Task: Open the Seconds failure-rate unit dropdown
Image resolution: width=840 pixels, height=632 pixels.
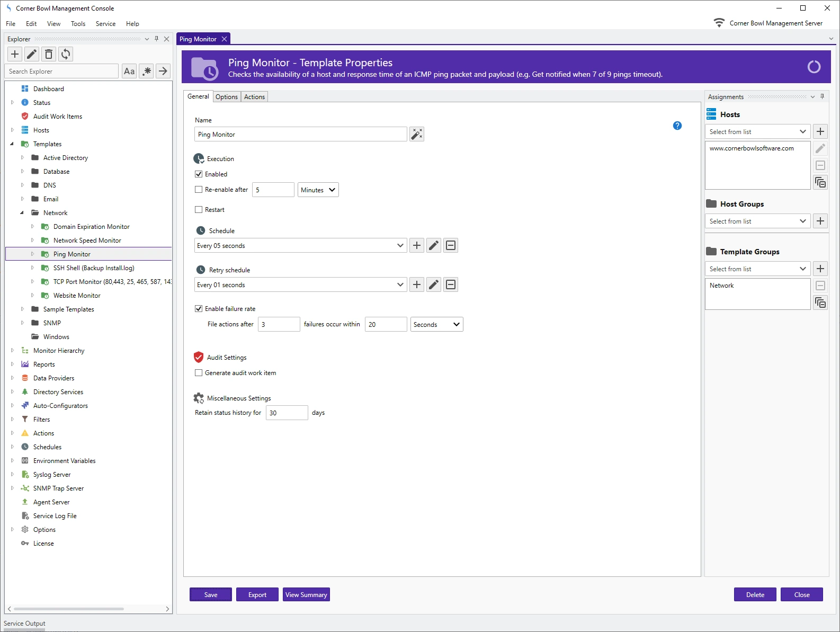Action: coord(436,324)
